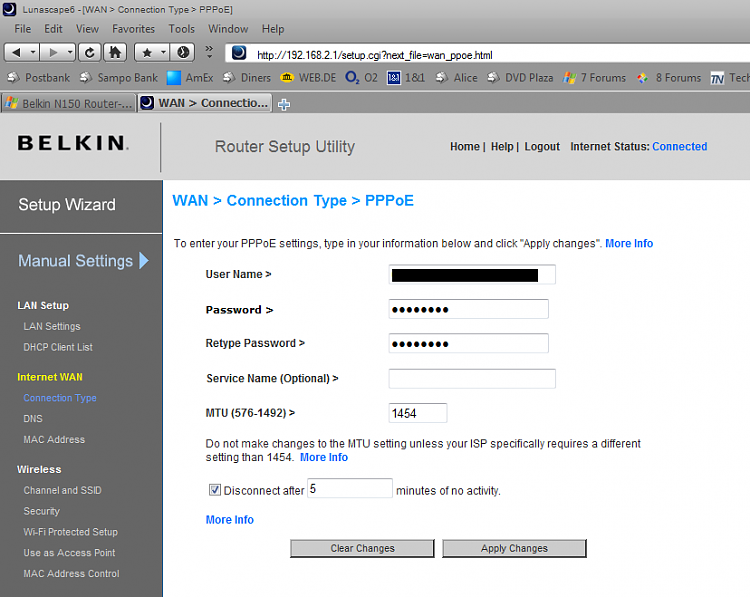Click the Retype Password field
Screen dimensions: 750x597
(x=469, y=343)
